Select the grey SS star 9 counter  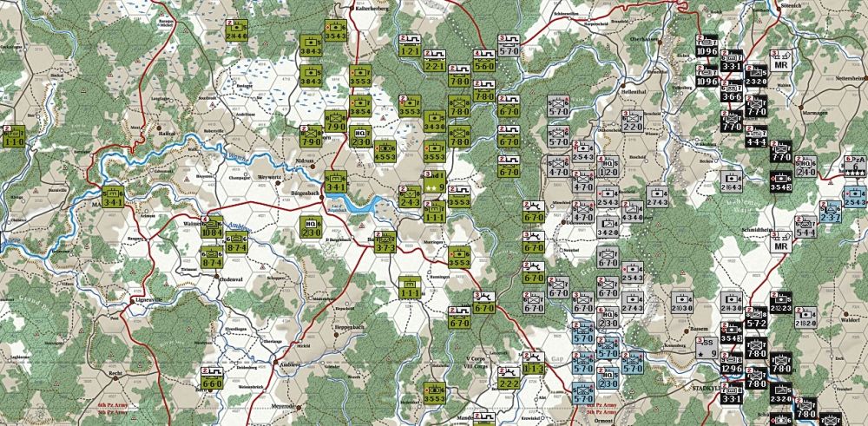pos(707,347)
